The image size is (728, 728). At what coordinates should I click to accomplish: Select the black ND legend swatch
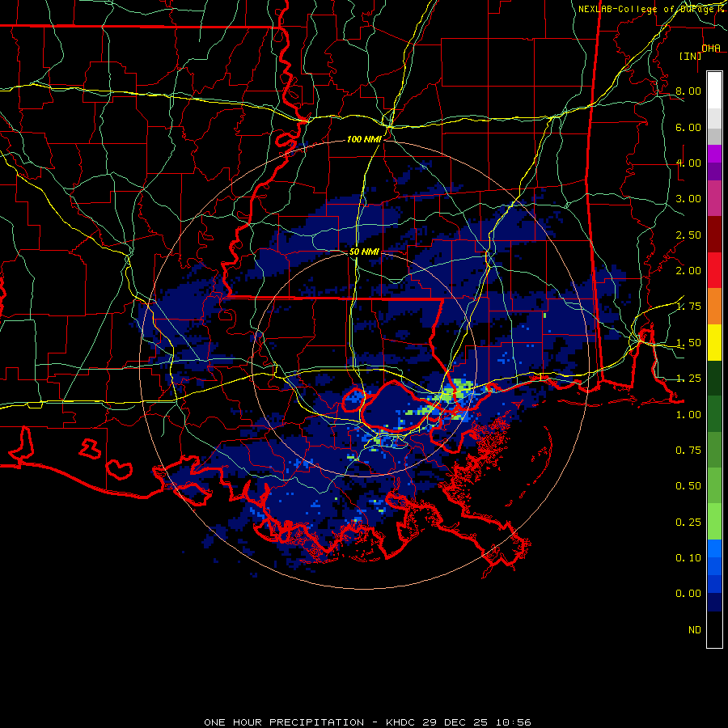714,629
